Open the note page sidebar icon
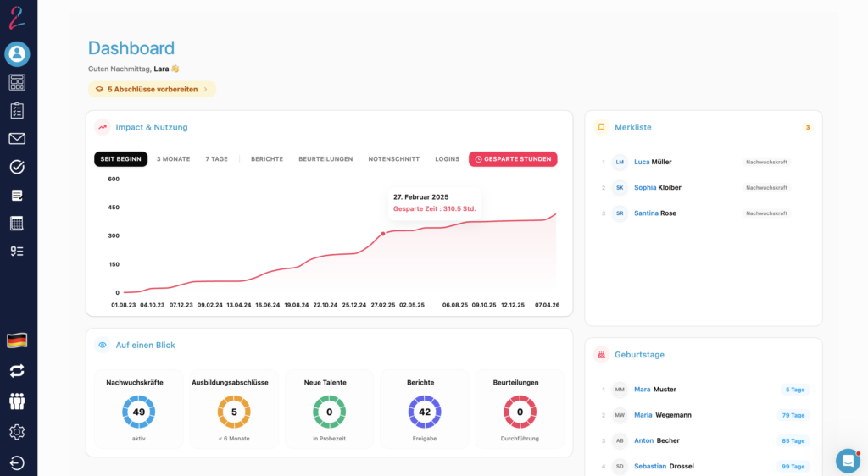Screen dimensions: 868x476 (x=17, y=196)
